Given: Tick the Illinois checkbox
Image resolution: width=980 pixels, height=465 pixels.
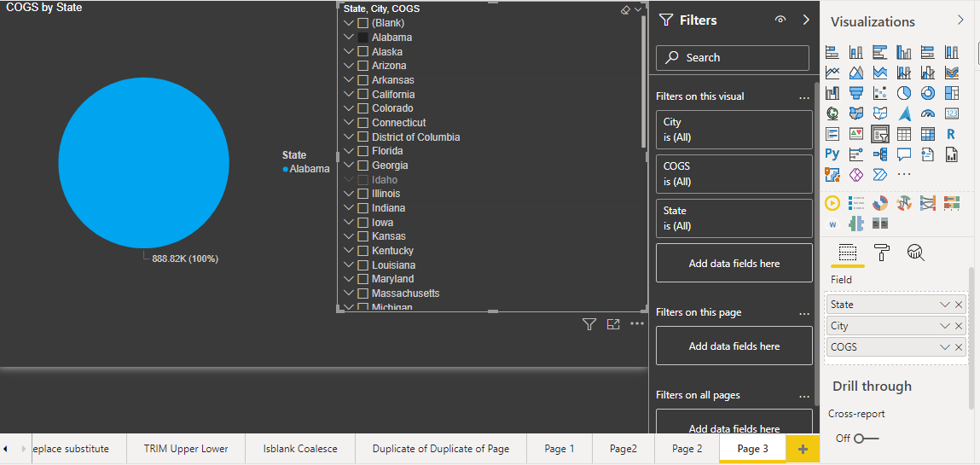Looking at the screenshot, I should [362, 194].
